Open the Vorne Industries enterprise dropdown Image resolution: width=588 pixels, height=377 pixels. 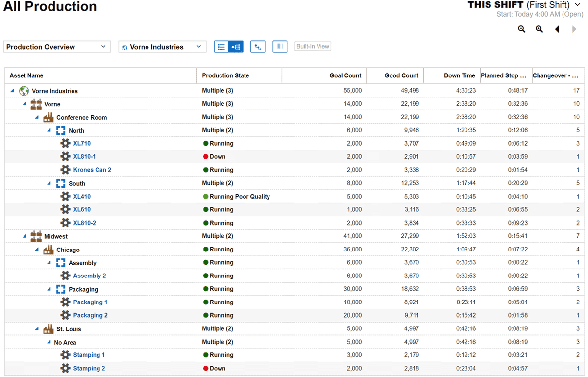(162, 47)
